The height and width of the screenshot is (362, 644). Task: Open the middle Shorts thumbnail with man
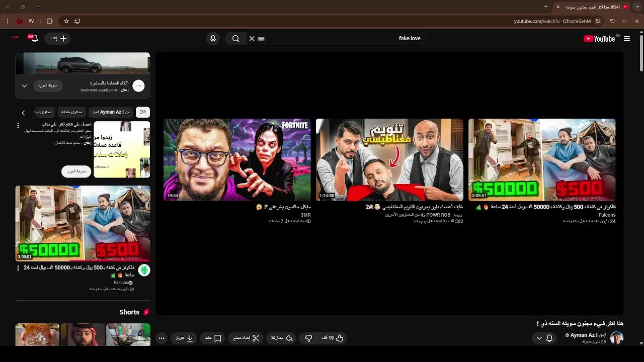[x=83, y=335]
